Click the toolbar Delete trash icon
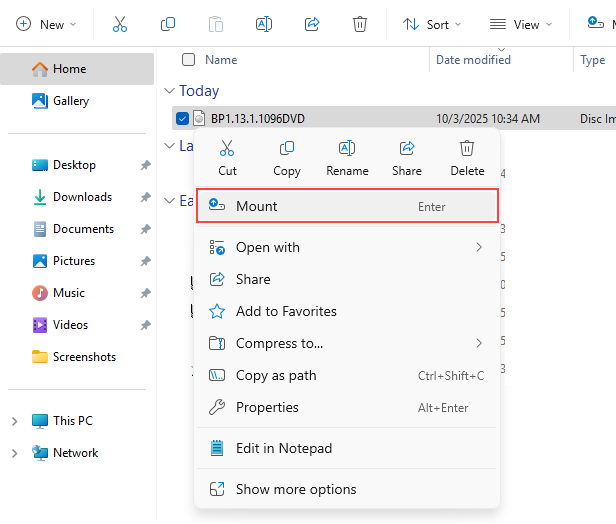Screen dimensions: 616x524 point(360,24)
